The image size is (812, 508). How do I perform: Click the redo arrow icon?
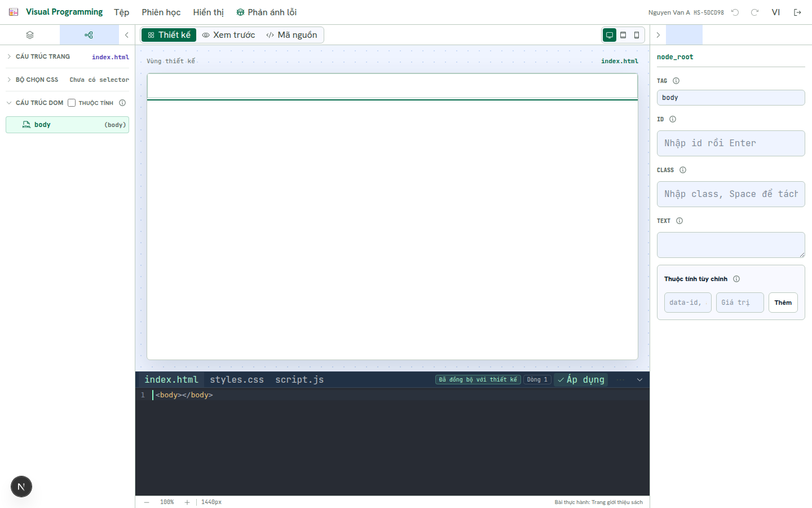coord(754,12)
